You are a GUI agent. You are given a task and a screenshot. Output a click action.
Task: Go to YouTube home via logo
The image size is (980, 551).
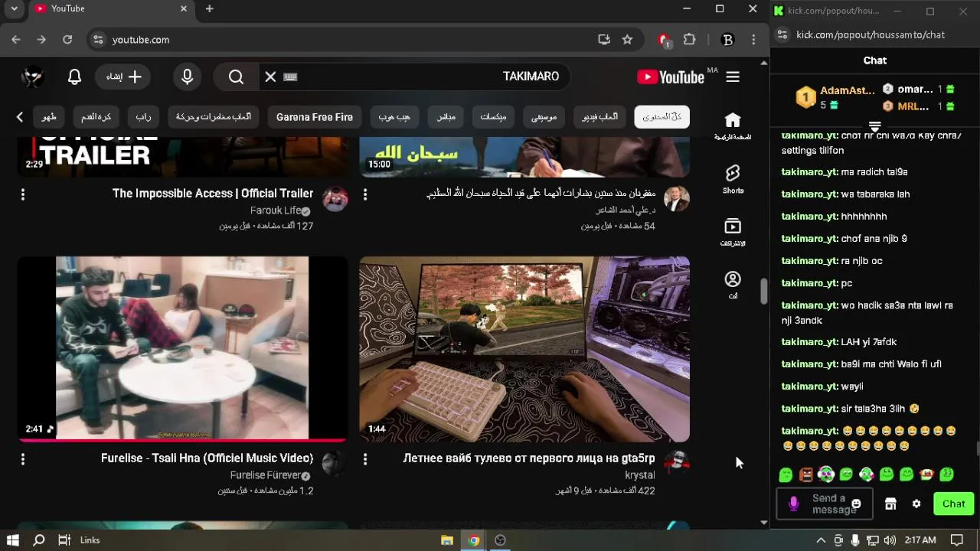(671, 77)
